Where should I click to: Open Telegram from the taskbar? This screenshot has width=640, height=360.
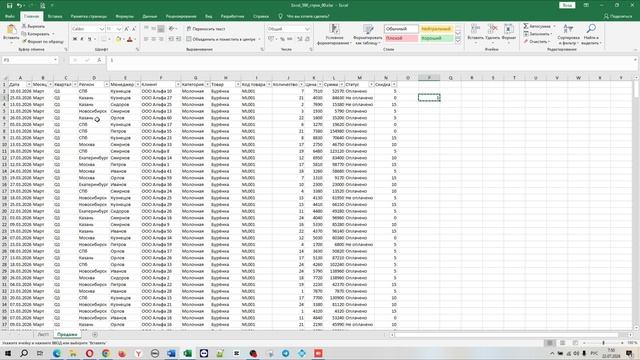pyautogui.click(x=286, y=353)
